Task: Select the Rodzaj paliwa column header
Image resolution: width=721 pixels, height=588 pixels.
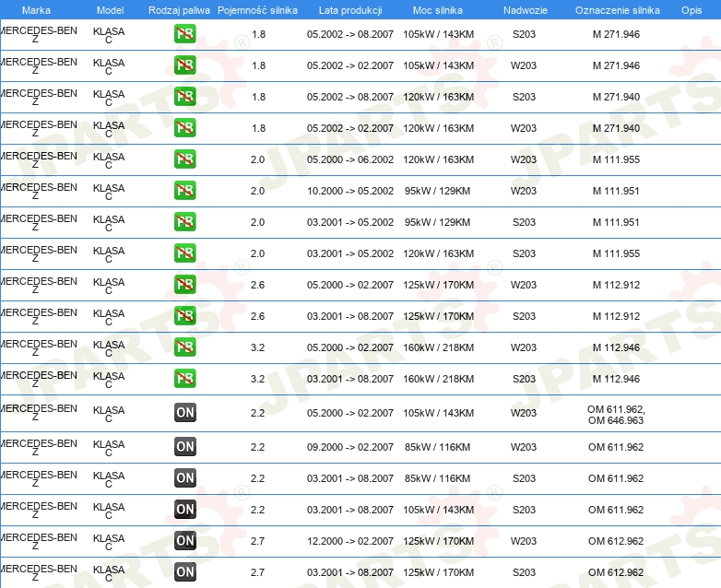Action: pos(179,10)
